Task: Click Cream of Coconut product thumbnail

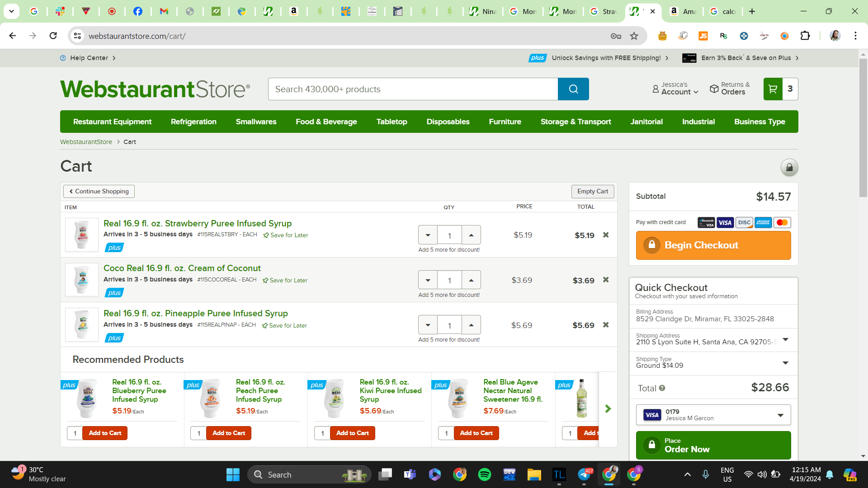Action: [x=82, y=280]
